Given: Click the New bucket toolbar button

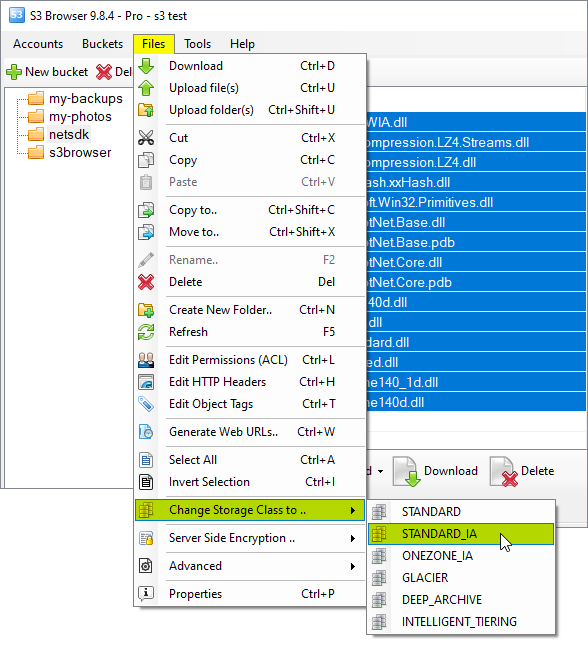Looking at the screenshot, I should coord(47,72).
